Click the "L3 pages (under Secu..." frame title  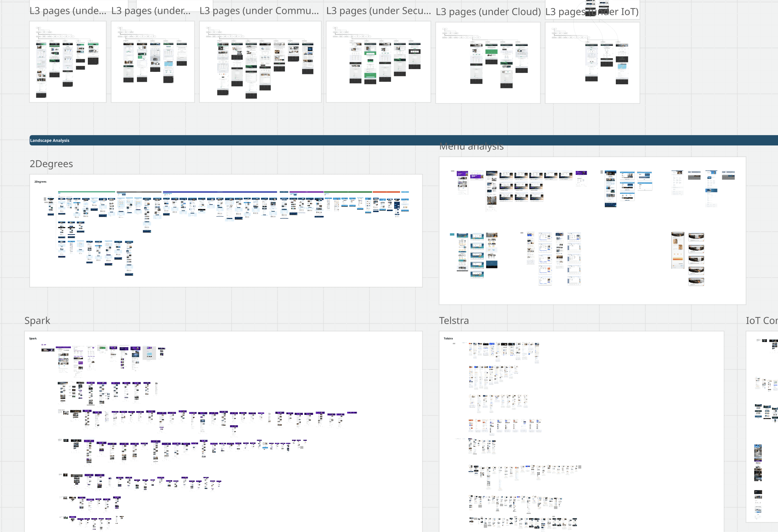(x=379, y=11)
